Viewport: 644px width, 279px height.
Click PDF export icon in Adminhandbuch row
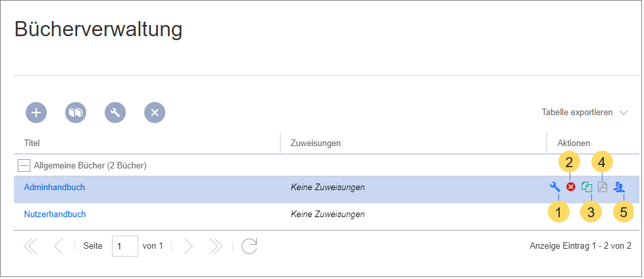602,187
